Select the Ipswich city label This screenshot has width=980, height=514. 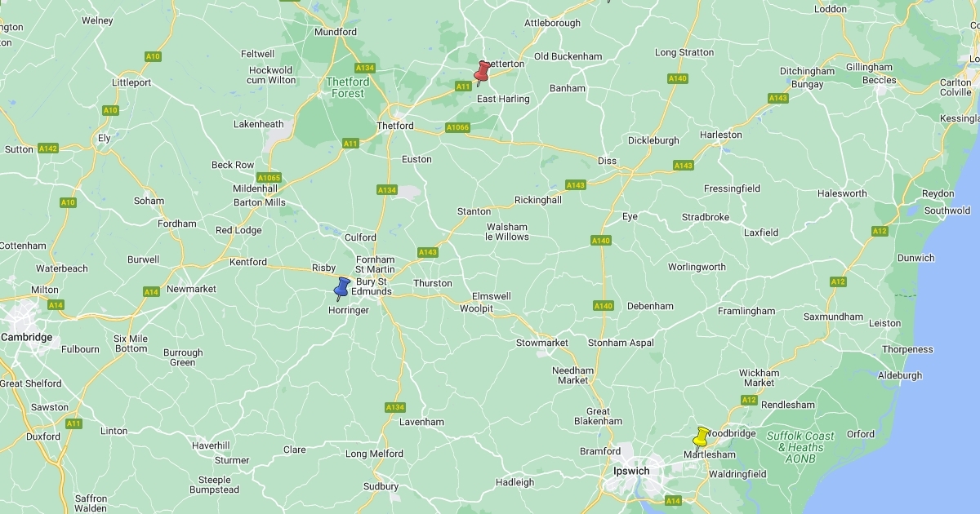pyautogui.click(x=631, y=471)
